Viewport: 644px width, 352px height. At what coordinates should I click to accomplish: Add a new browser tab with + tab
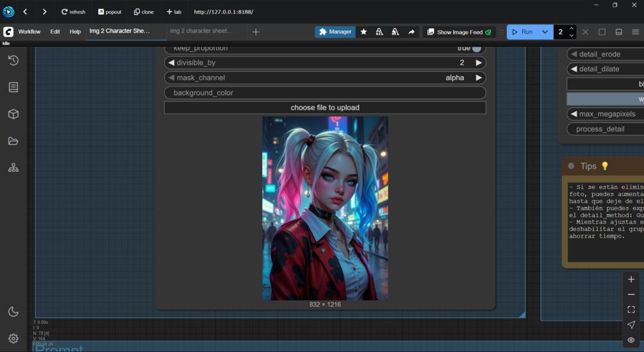[174, 12]
